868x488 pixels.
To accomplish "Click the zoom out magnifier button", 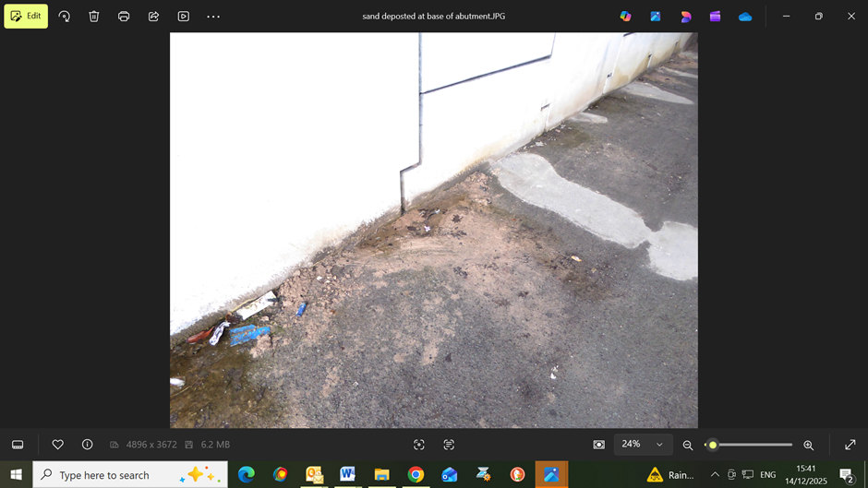I will [x=688, y=445].
